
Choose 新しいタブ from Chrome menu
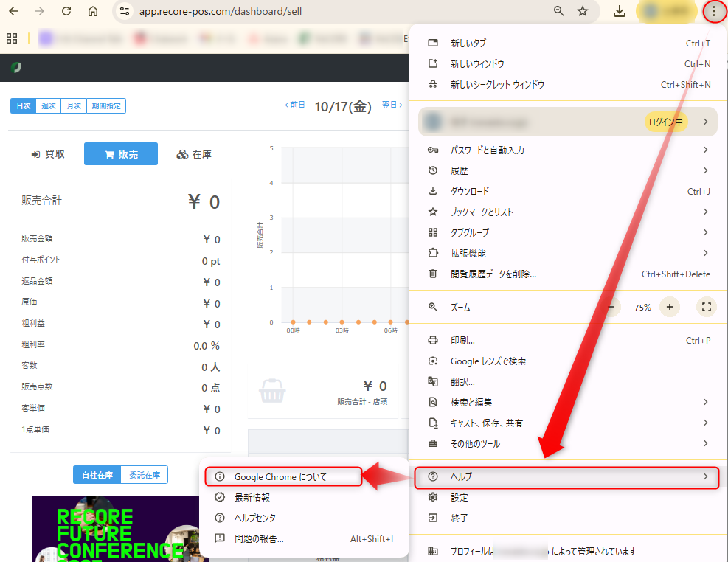click(x=569, y=44)
